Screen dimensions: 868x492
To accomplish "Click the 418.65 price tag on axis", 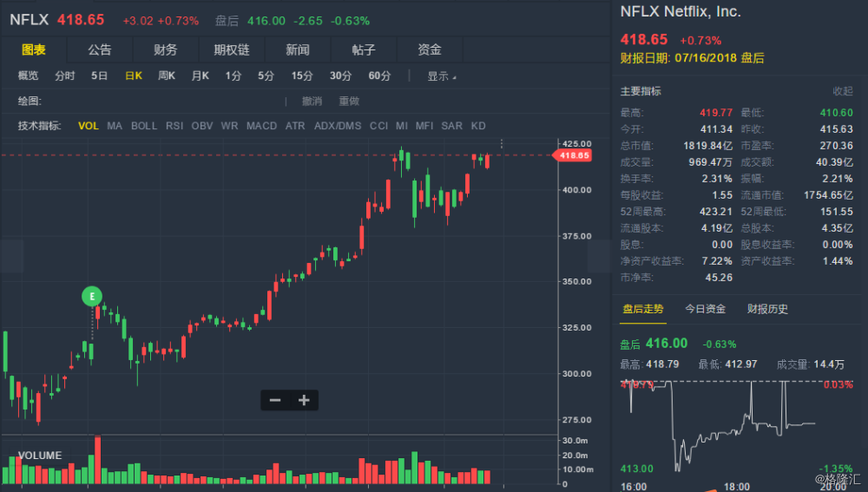I will click(572, 155).
